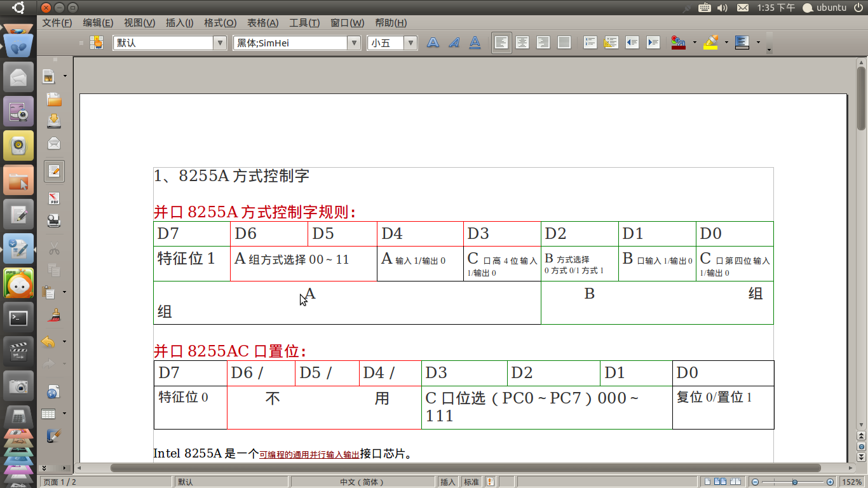Apply the yellow highlighting color
868x488 pixels.
point(712,43)
